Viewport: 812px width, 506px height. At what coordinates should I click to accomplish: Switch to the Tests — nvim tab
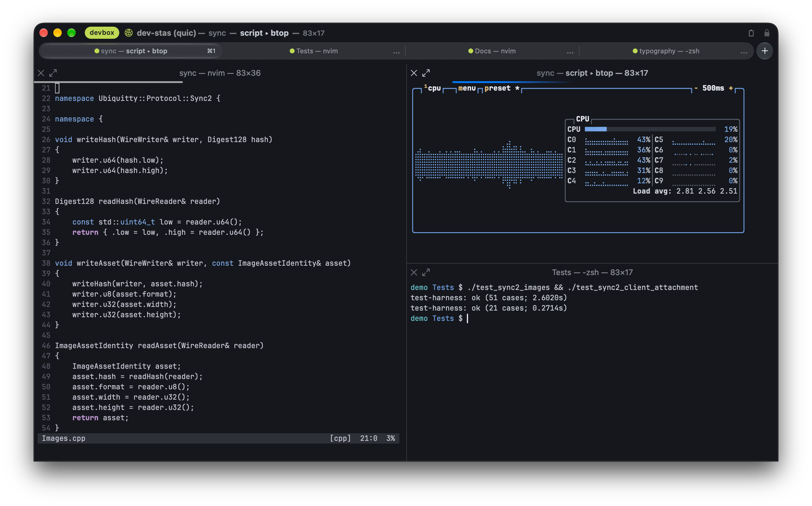(x=313, y=51)
